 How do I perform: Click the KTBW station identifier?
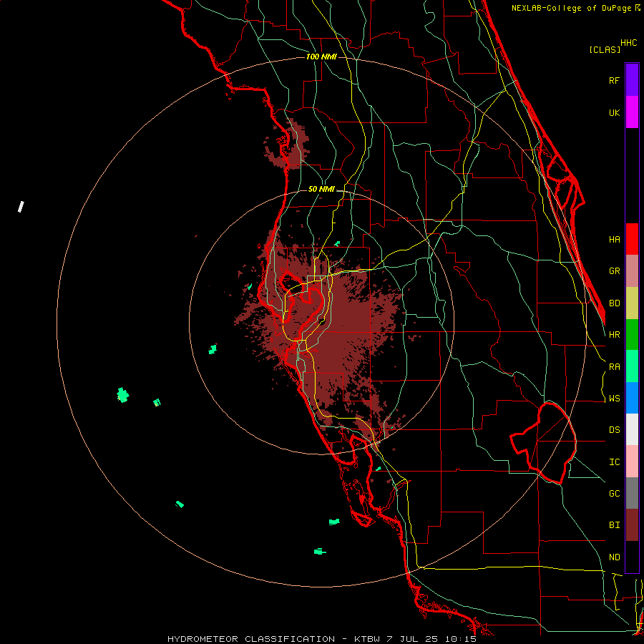point(367,639)
